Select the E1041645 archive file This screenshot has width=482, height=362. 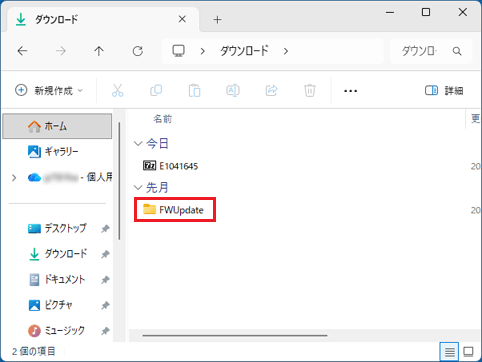[x=171, y=166]
